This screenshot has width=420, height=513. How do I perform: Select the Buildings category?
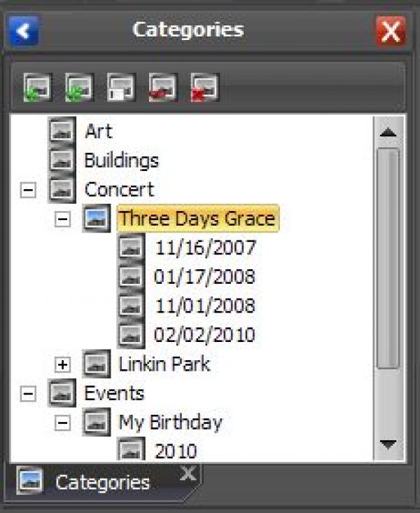point(121,160)
